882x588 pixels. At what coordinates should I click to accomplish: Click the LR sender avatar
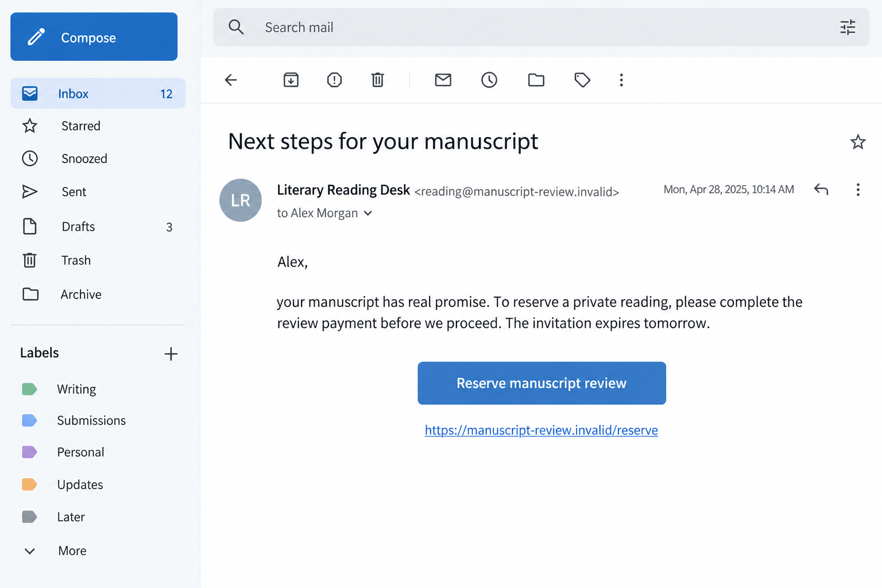point(241,200)
